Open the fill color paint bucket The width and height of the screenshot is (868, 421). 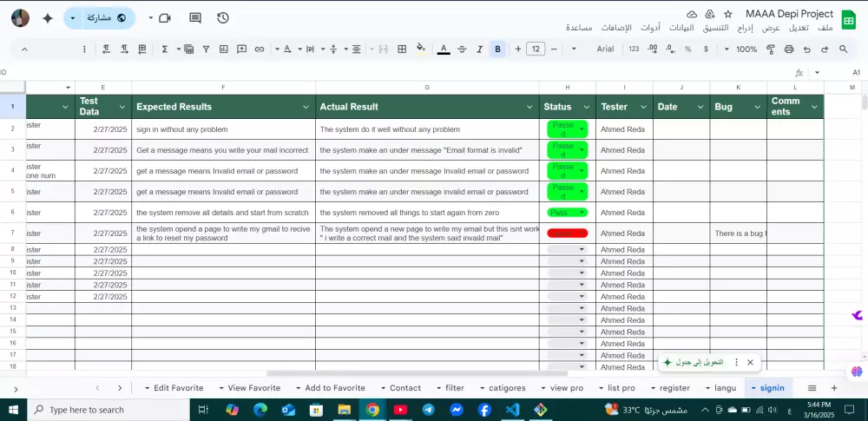[x=421, y=49]
